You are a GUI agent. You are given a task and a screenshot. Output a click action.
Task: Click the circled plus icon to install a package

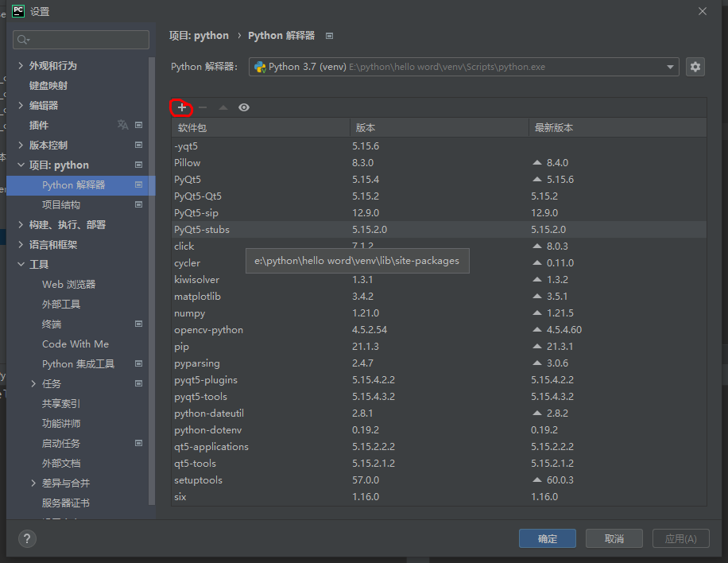pos(181,107)
